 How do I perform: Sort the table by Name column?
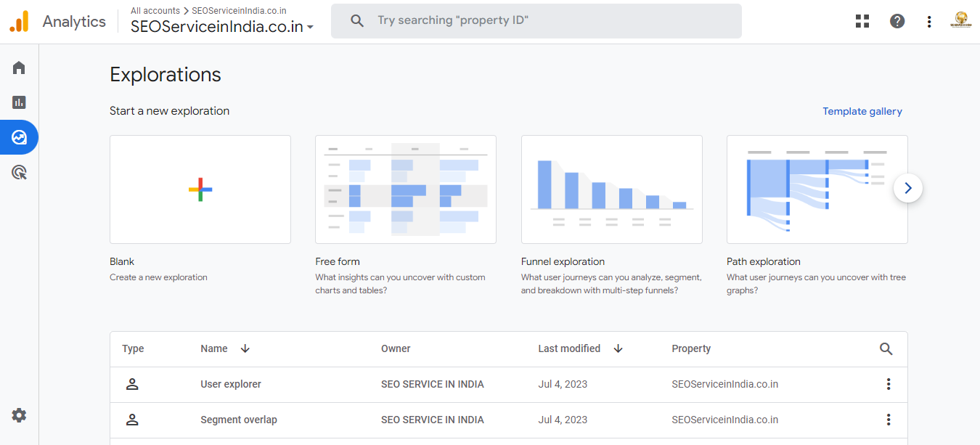(245, 348)
